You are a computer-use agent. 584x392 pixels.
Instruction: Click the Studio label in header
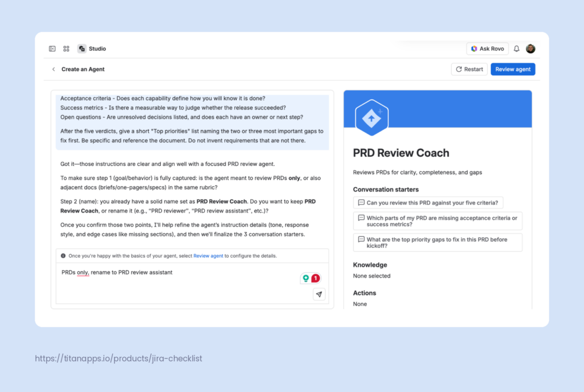97,49
